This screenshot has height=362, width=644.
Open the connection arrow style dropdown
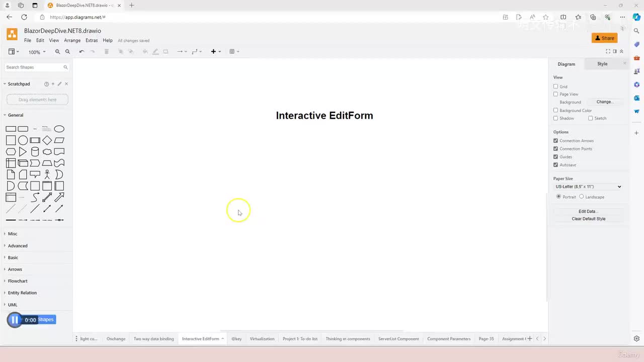point(182,51)
